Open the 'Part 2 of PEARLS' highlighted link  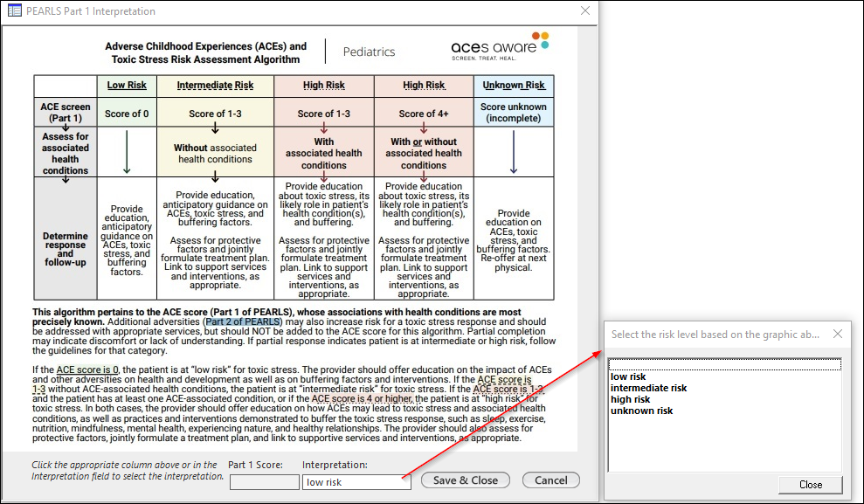tap(244, 321)
